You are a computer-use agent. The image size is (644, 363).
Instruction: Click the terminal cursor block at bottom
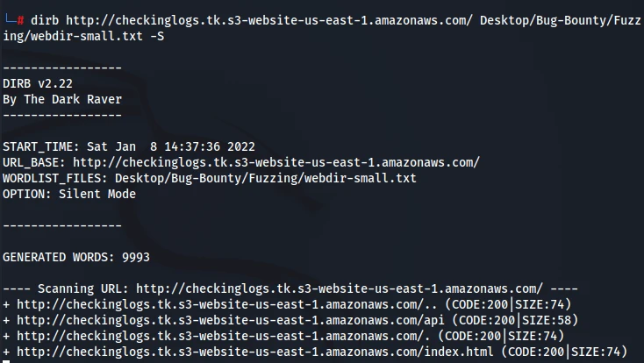pos(4,360)
